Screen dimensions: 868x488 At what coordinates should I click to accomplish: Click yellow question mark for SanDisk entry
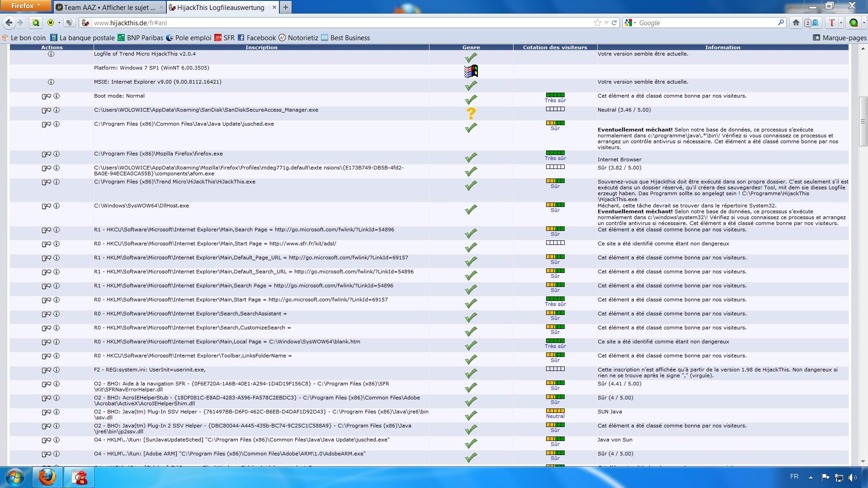[471, 113]
